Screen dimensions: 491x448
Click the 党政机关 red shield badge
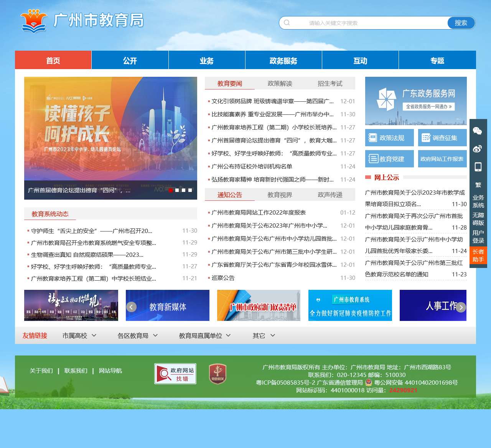[x=217, y=374]
